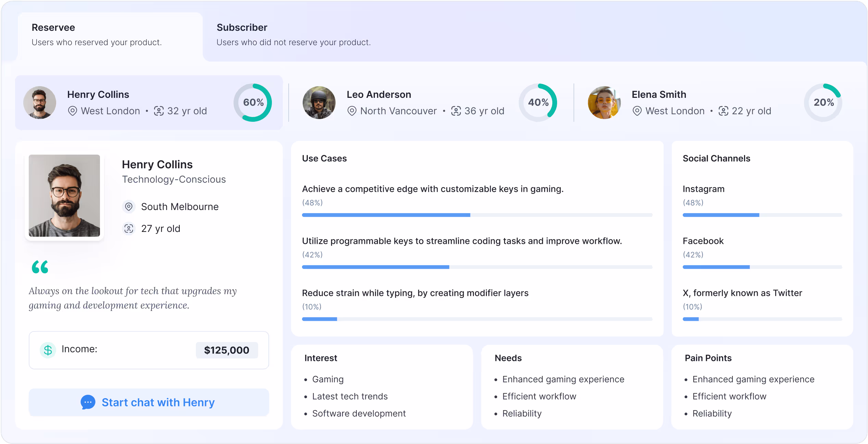Click Elena Smith's avatar photo

point(604,103)
